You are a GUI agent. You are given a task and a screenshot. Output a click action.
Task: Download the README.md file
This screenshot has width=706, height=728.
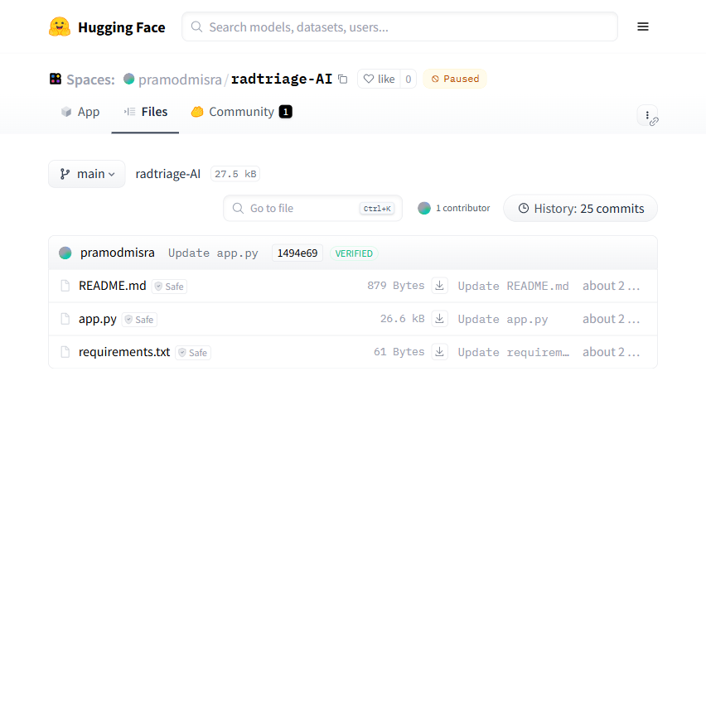[440, 286]
